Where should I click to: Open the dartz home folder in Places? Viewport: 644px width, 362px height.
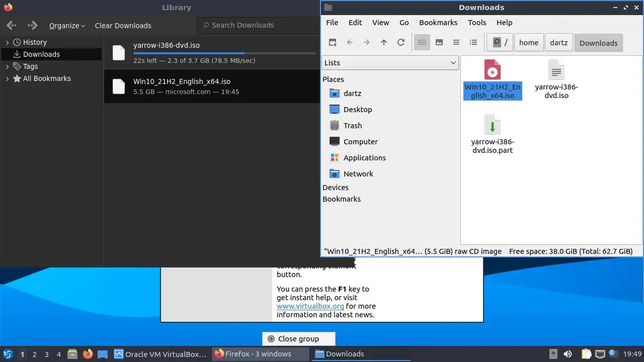pyautogui.click(x=352, y=94)
